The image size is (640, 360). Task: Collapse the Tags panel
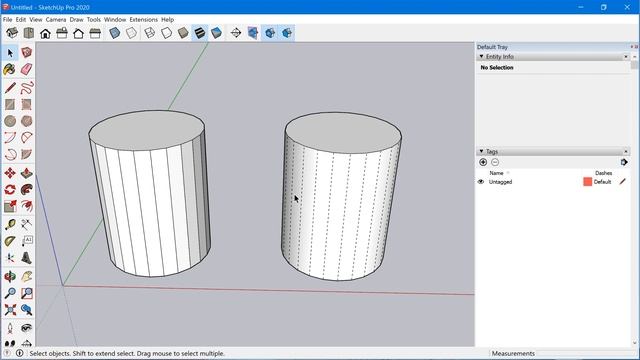[x=481, y=151]
